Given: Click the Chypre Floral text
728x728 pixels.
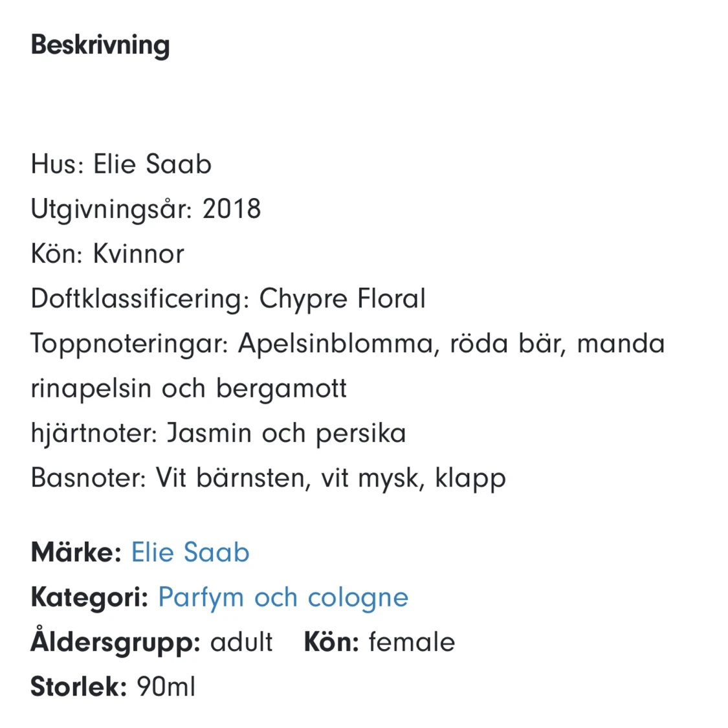Looking at the screenshot, I should (x=342, y=299).
